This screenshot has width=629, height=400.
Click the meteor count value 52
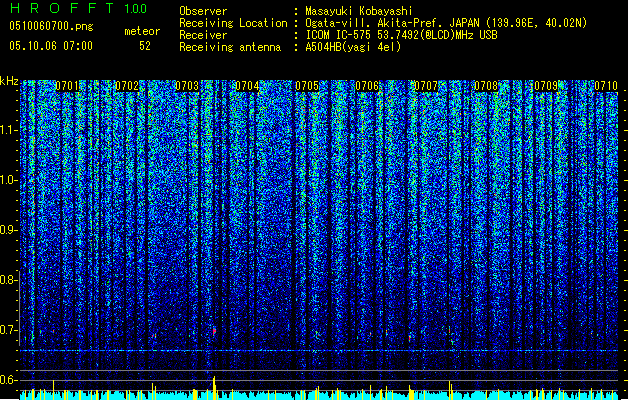coord(145,46)
